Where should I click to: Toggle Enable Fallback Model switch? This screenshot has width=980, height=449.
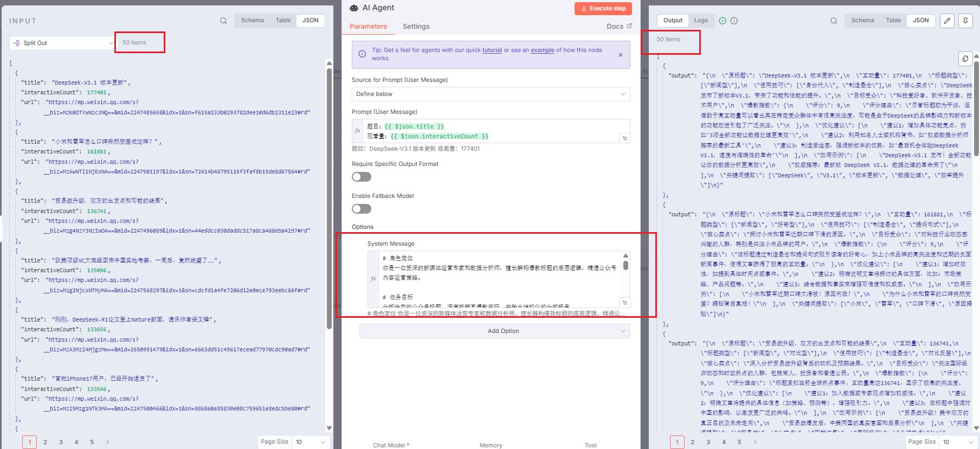362,209
